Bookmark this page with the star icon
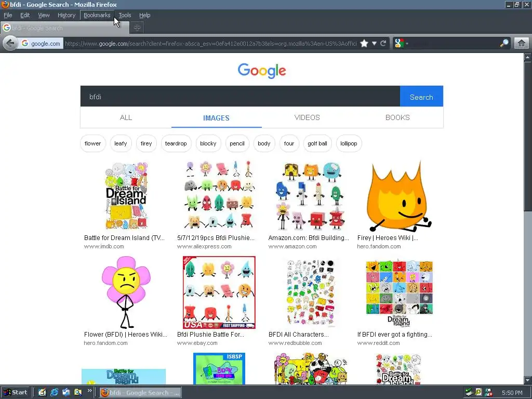 364,44
